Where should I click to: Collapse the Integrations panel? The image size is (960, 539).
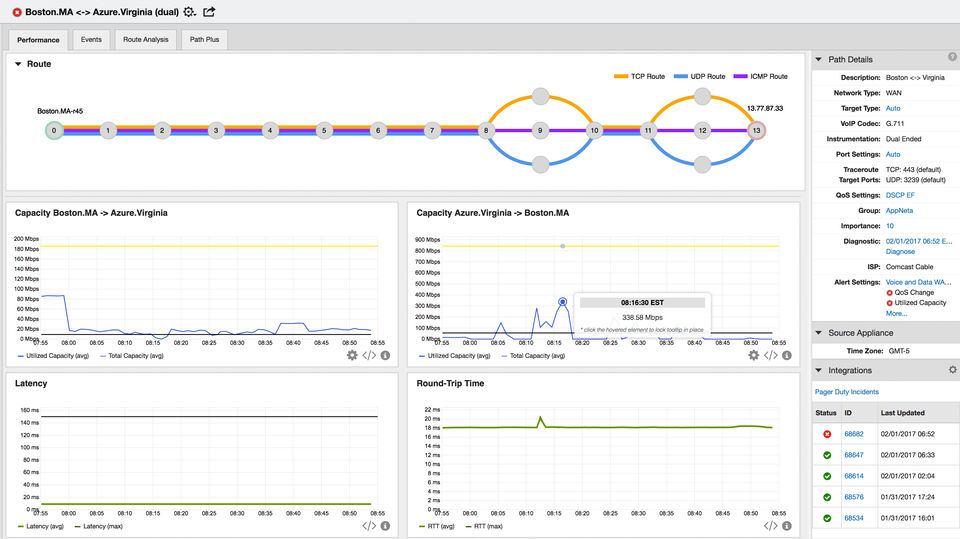[x=819, y=370]
